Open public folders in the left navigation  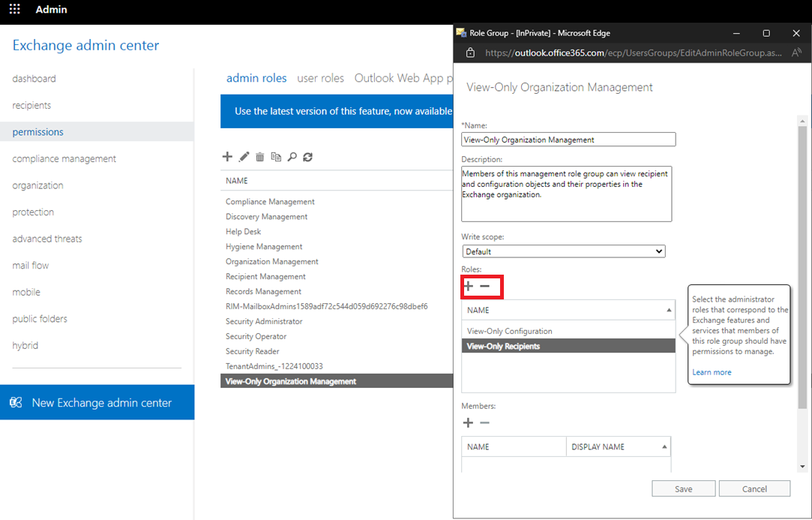coord(40,319)
